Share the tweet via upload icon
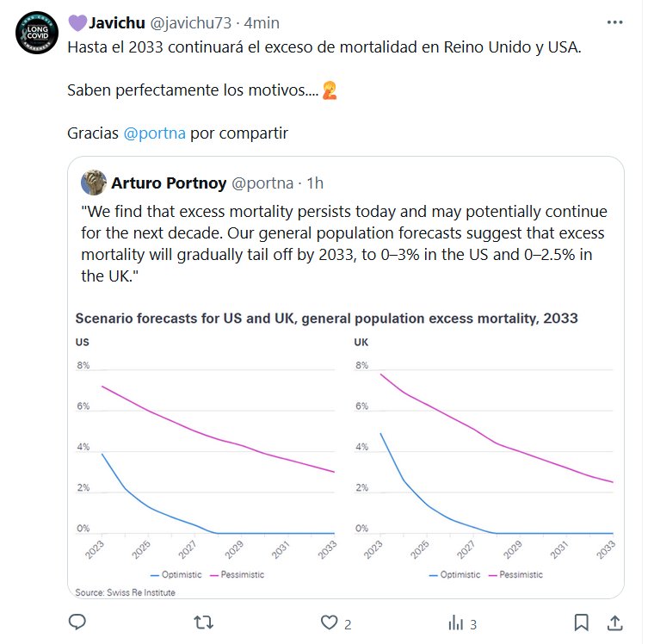Viewport: 654px width, 644px height. [615, 622]
